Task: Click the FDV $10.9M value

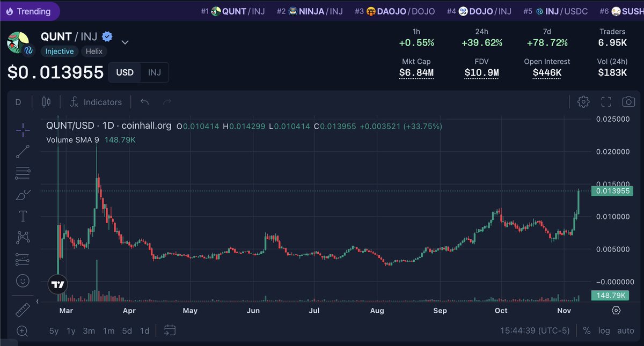Action: tap(481, 73)
